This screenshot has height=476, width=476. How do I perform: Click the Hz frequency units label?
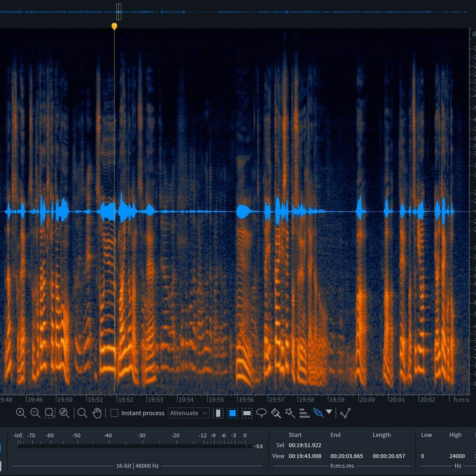(x=458, y=466)
